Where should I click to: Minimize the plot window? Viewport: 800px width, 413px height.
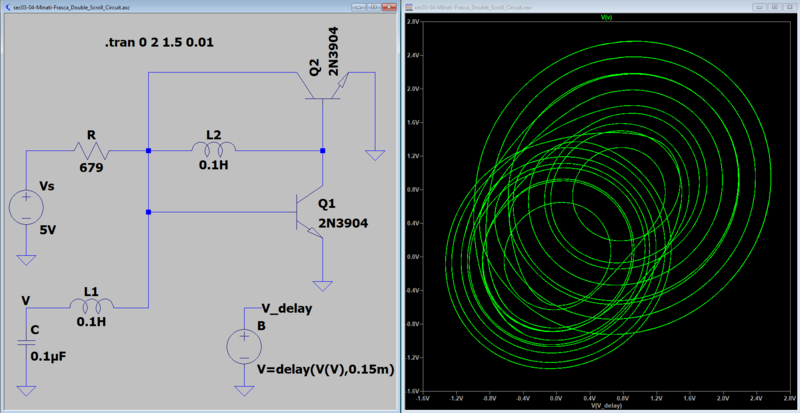coord(758,6)
